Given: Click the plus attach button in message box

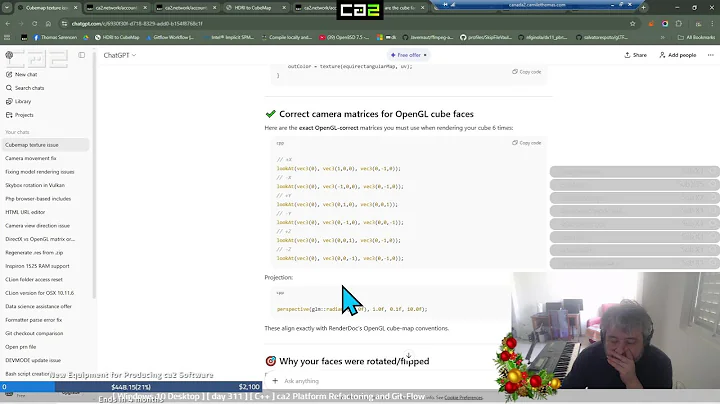Looking at the screenshot, I should click(x=275, y=381).
